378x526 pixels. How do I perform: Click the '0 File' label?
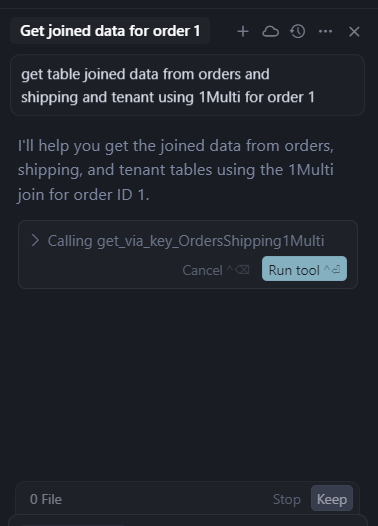click(x=46, y=499)
